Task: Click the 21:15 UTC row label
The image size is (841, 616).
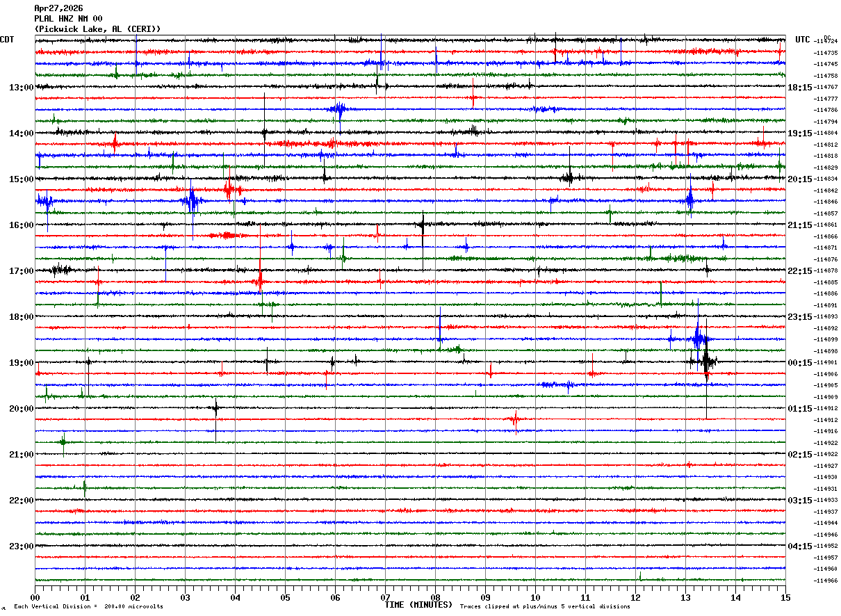Action: coord(799,225)
